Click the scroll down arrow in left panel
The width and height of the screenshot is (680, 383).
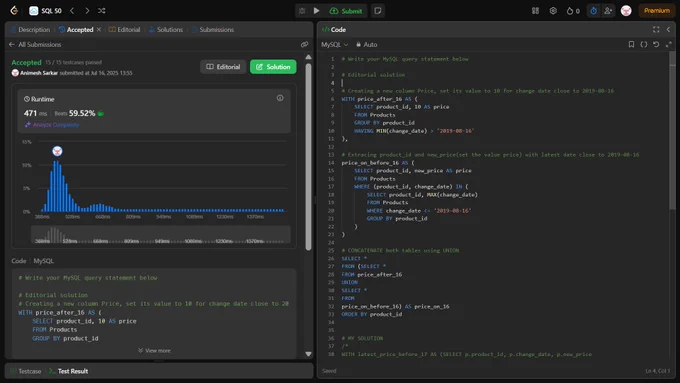pos(308,354)
